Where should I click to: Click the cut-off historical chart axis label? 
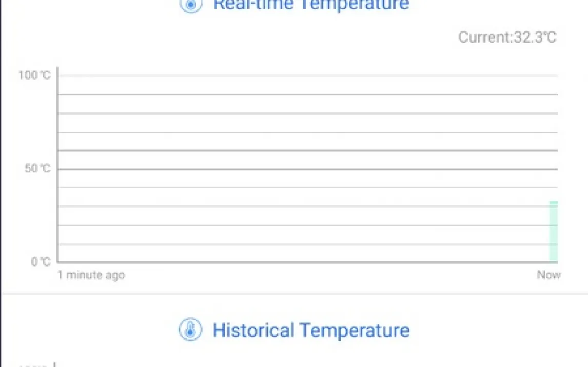tap(34, 365)
